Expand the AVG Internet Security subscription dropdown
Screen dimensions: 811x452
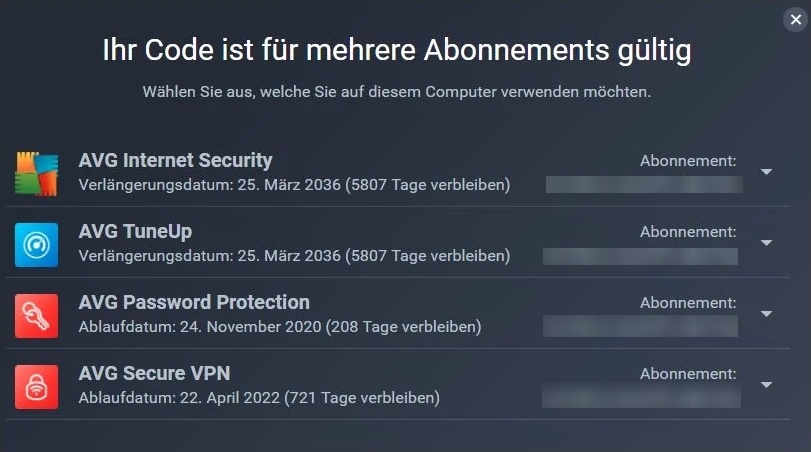coord(766,172)
